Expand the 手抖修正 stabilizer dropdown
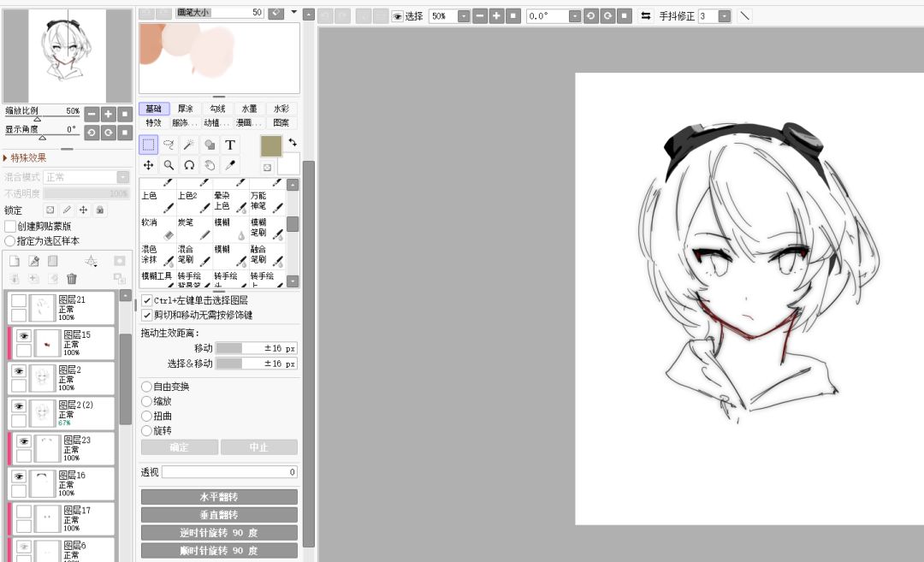The width and height of the screenshot is (924, 562). (x=725, y=16)
